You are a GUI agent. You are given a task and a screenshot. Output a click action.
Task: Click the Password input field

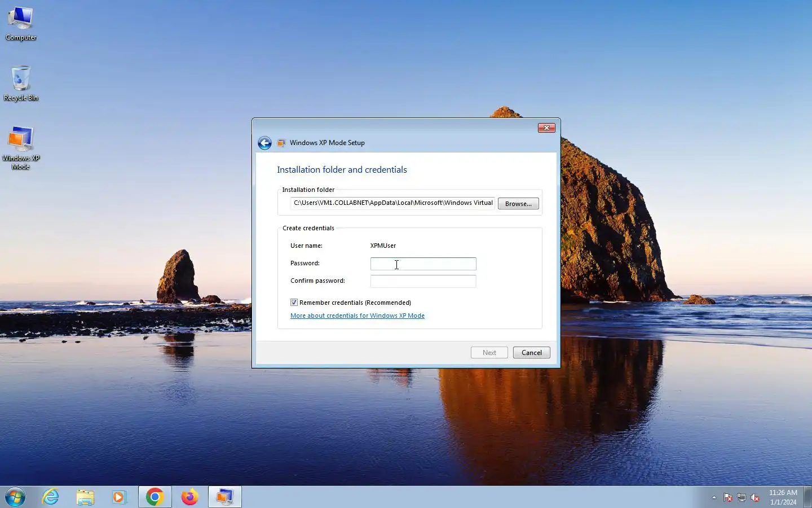[x=423, y=264]
